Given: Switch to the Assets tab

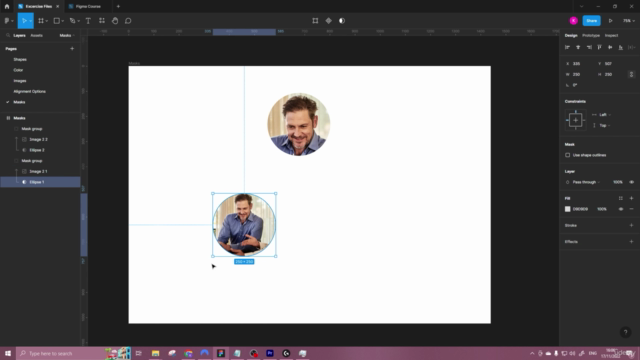Looking at the screenshot, I should click(x=36, y=36).
